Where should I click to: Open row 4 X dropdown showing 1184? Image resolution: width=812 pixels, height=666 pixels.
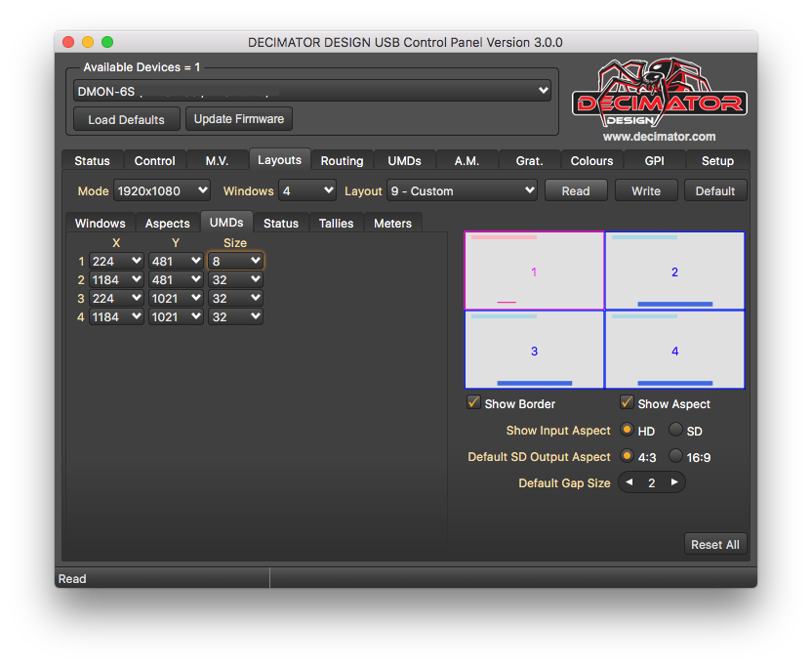point(116,317)
